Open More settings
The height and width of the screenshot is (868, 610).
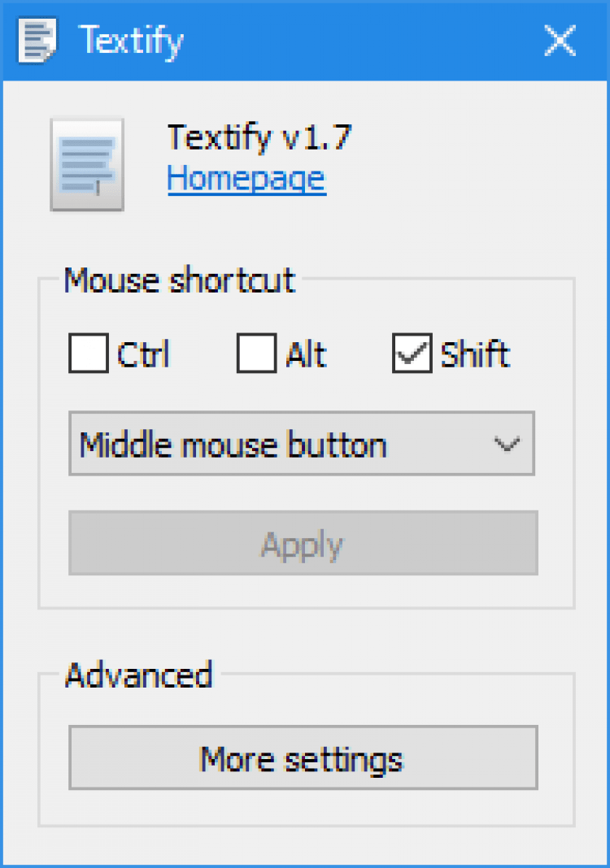click(x=303, y=758)
